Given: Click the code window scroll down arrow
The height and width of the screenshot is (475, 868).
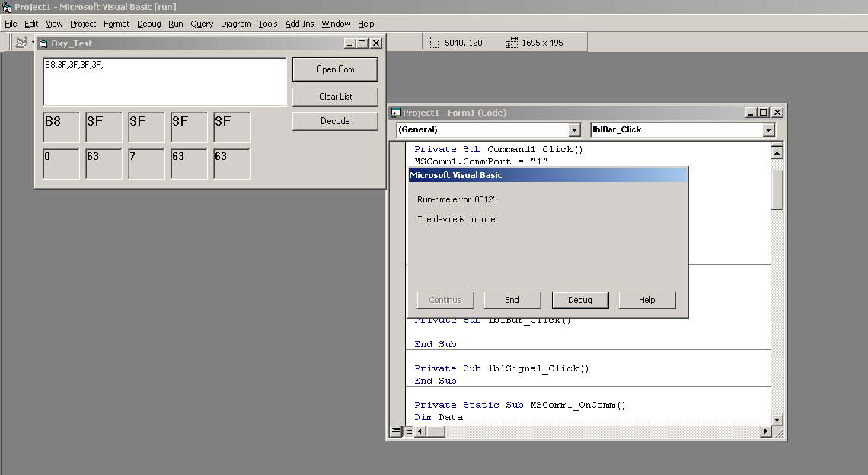Looking at the screenshot, I should [777, 419].
